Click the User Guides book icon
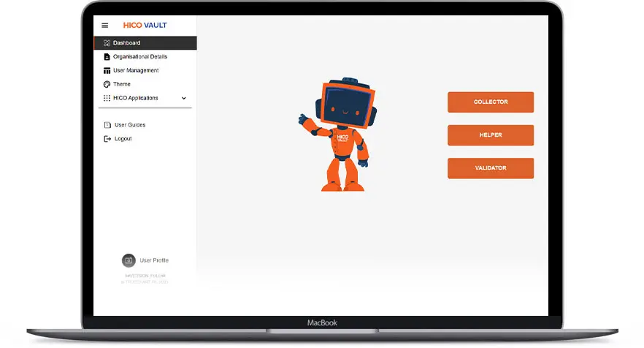 [x=107, y=125]
